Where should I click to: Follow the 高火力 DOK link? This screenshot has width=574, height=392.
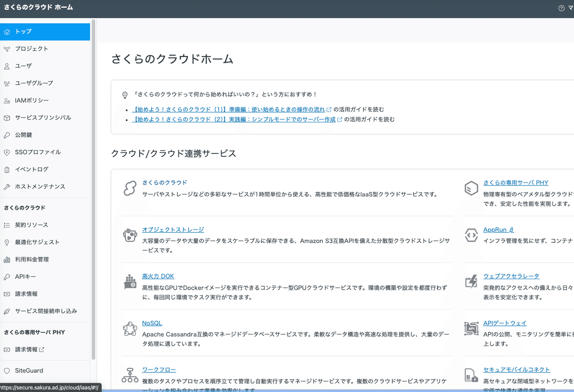tap(158, 276)
